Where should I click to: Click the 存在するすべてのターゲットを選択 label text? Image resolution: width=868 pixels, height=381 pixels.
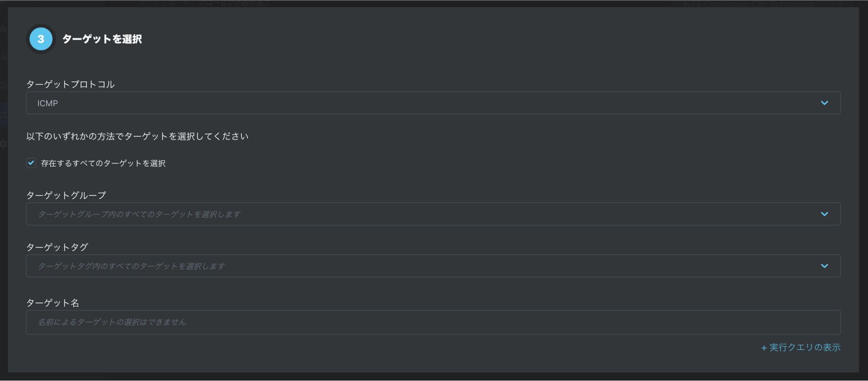(x=103, y=163)
